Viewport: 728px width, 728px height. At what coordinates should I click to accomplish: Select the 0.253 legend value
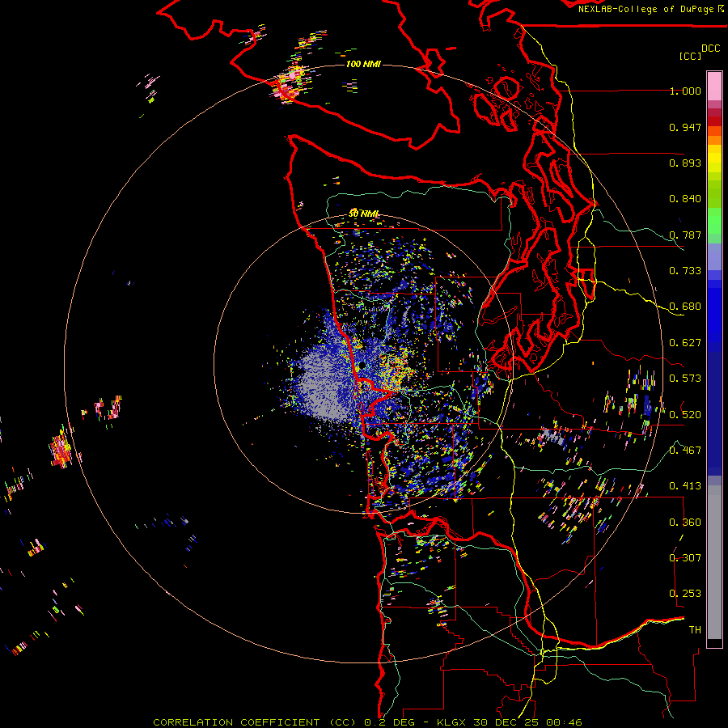(x=685, y=594)
